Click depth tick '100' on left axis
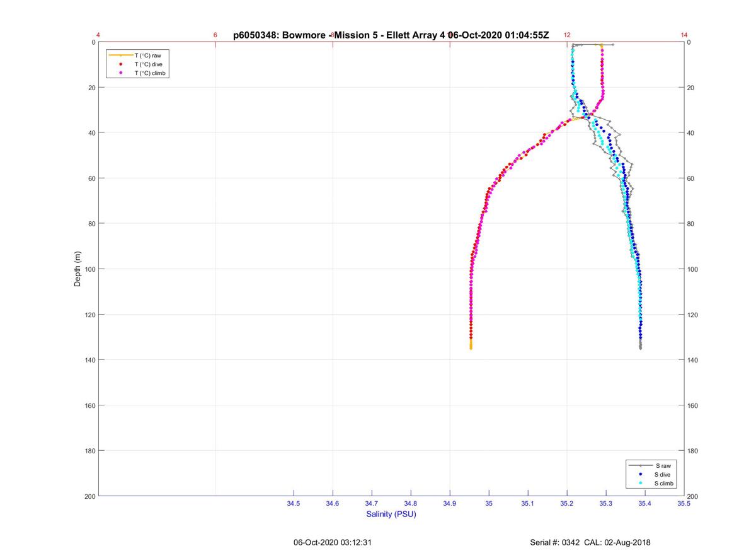 coord(89,269)
